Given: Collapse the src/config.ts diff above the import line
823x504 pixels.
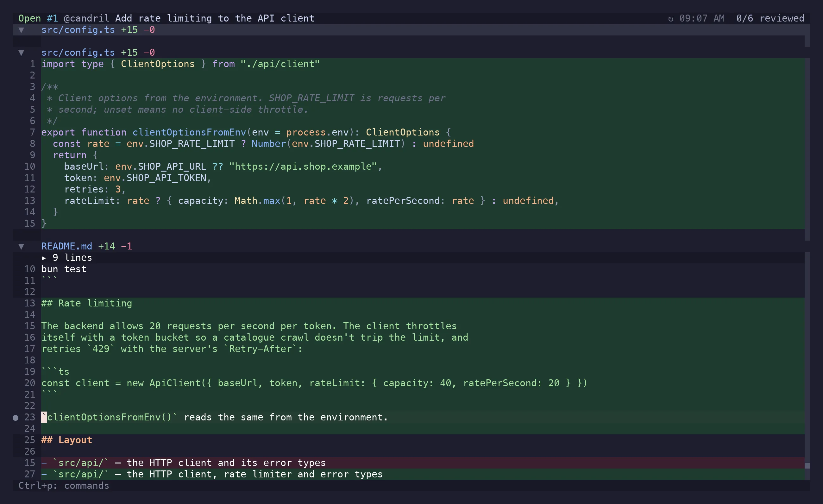Looking at the screenshot, I should [x=22, y=53].
